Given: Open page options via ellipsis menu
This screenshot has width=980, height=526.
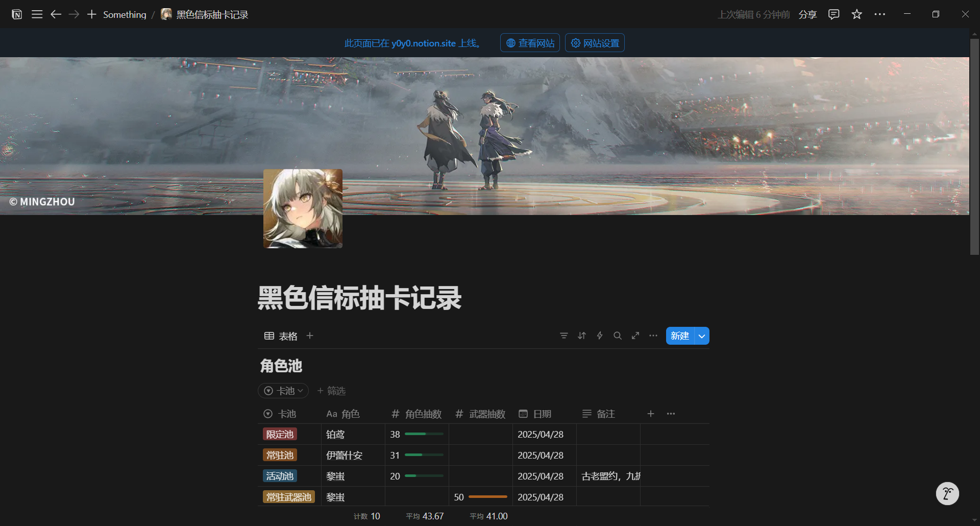Looking at the screenshot, I should pyautogui.click(x=880, y=14).
